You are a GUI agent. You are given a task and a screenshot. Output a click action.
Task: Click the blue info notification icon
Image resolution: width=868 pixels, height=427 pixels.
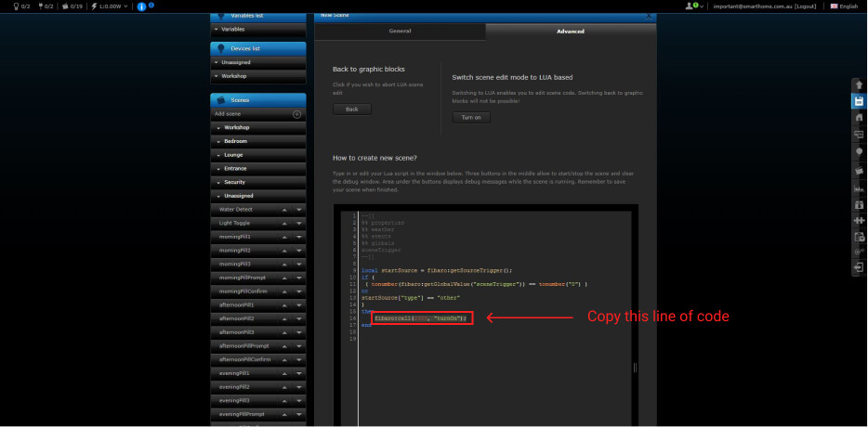coord(141,6)
